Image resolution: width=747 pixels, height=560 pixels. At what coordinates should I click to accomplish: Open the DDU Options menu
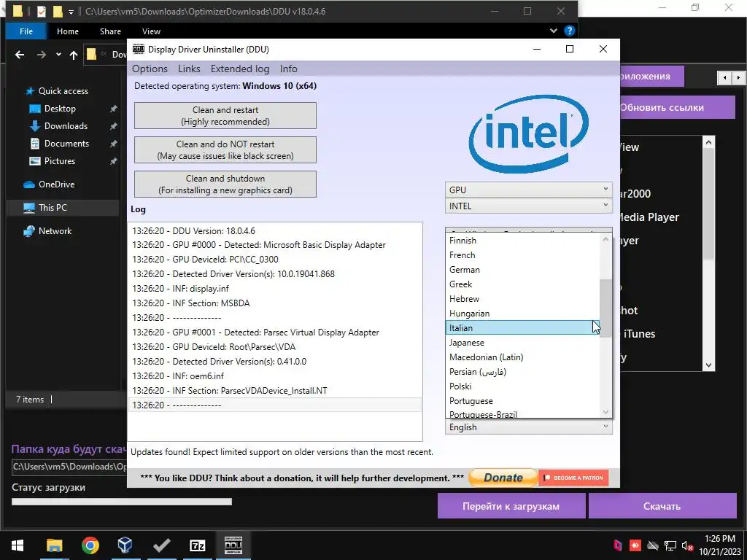[150, 69]
